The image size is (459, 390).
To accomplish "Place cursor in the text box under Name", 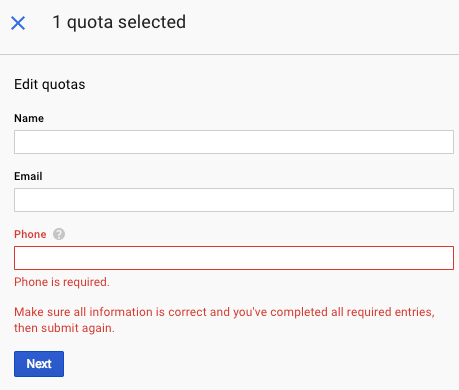I will point(234,142).
